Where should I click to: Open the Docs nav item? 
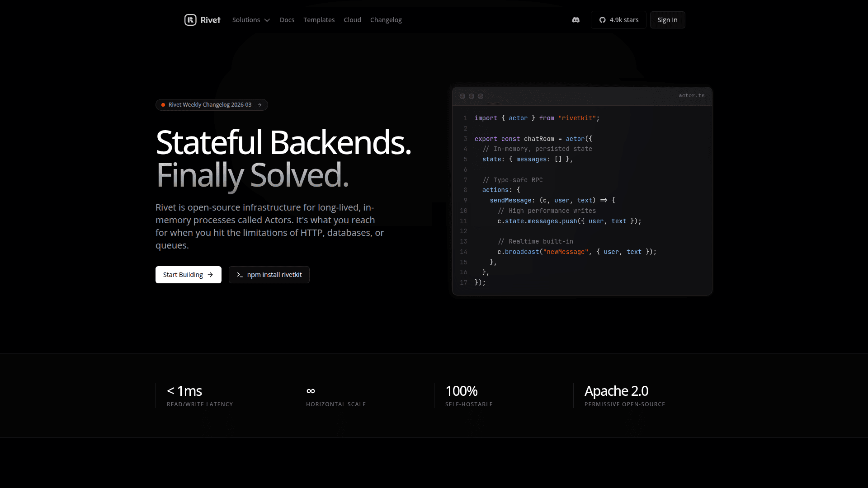(x=287, y=20)
